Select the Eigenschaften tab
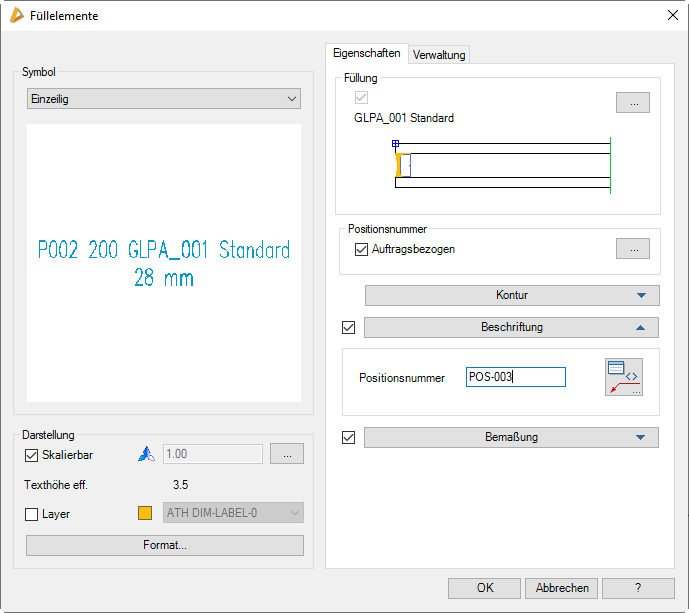The height and width of the screenshot is (613, 689). pyautogui.click(x=366, y=54)
